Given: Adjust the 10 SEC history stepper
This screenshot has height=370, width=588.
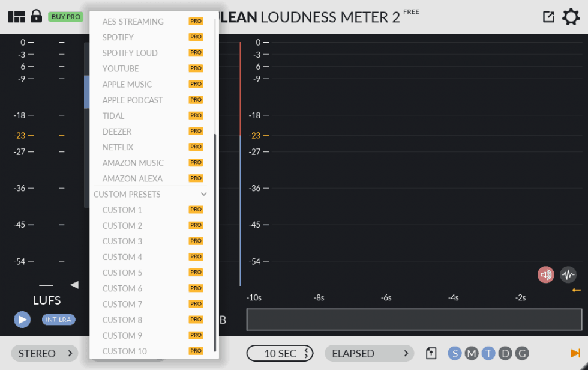Looking at the screenshot, I should pyautogui.click(x=280, y=354).
